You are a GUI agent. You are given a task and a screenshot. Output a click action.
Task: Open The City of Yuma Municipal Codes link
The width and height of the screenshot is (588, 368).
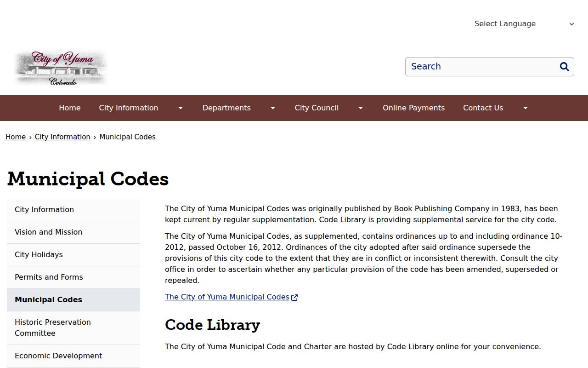pos(227,297)
